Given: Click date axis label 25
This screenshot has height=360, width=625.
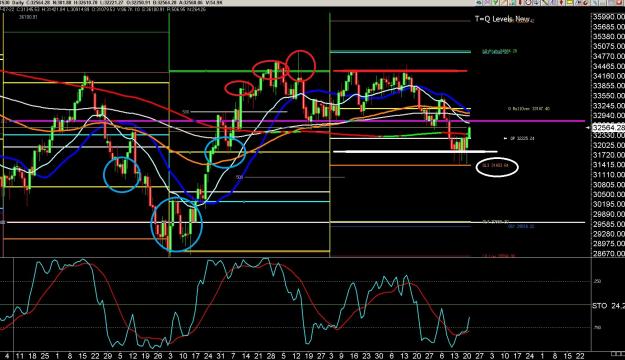Looking at the screenshot, I should pyautogui.click(x=45, y=356).
